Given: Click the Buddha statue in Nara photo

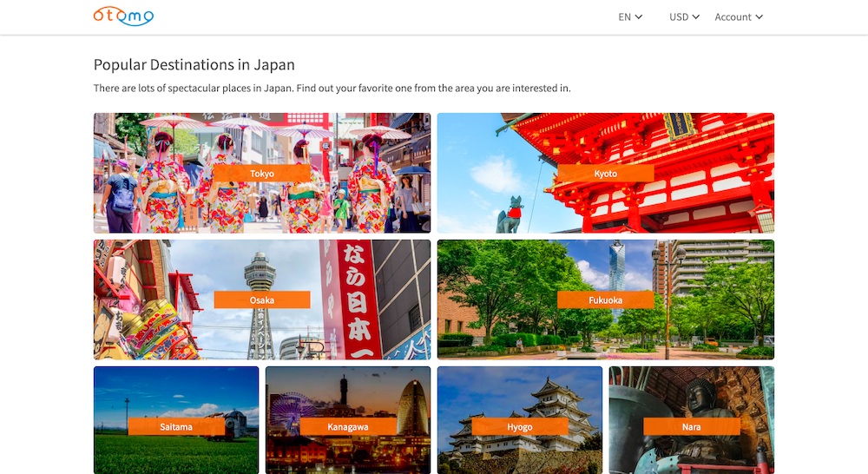Looking at the screenshot, I should point(701,398).
